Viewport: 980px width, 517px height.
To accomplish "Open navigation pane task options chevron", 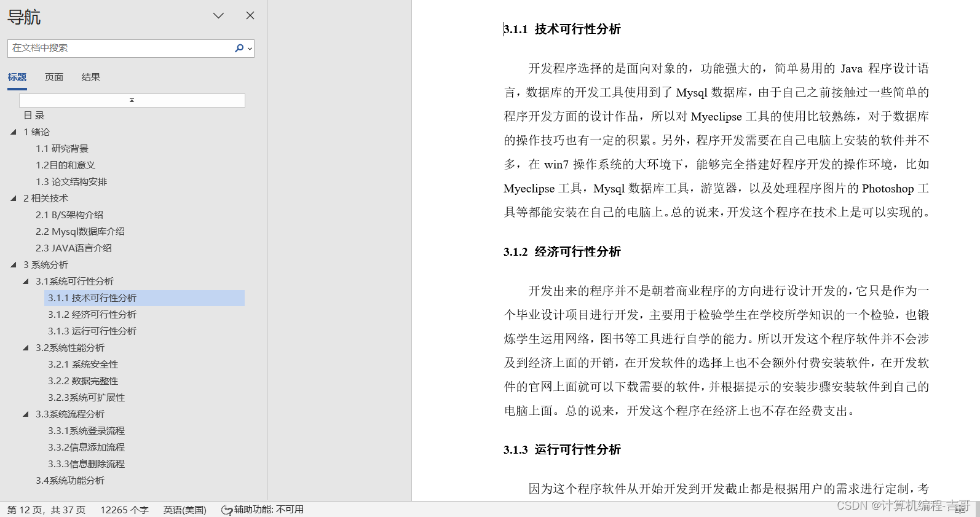I will click(x=218, y=15).
